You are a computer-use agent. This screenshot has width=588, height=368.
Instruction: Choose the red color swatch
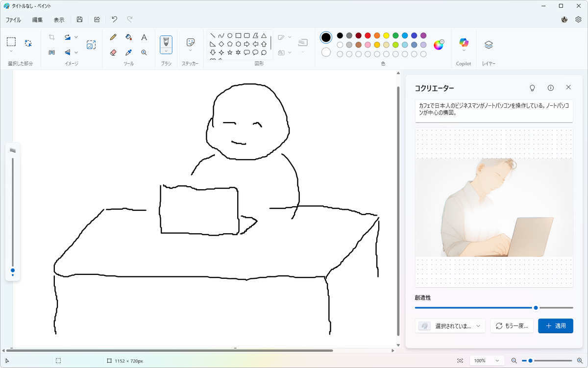pos(367,36)
